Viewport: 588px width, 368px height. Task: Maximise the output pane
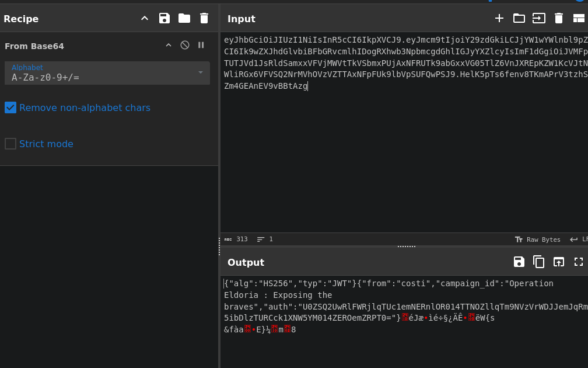pyautogui.click(x=579, y=262)
